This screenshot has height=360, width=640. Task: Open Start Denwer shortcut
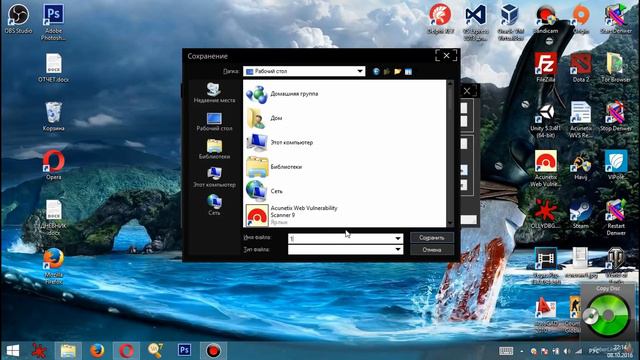(616, 18)
